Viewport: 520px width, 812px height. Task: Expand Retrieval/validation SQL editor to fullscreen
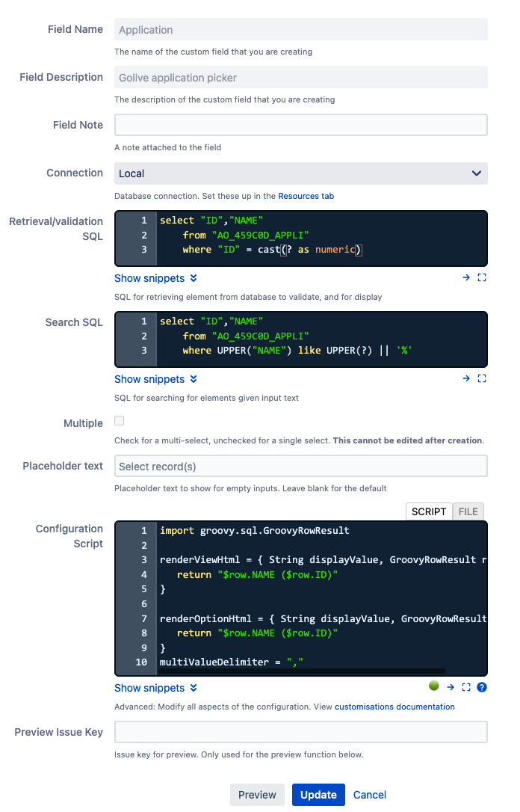tap(482, 277)
